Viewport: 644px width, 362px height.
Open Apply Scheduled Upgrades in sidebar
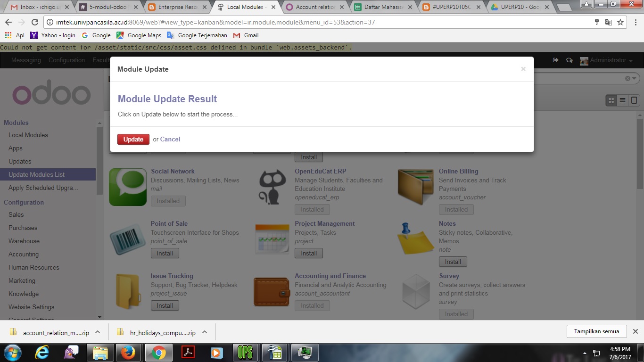click(x=43, y=188)
